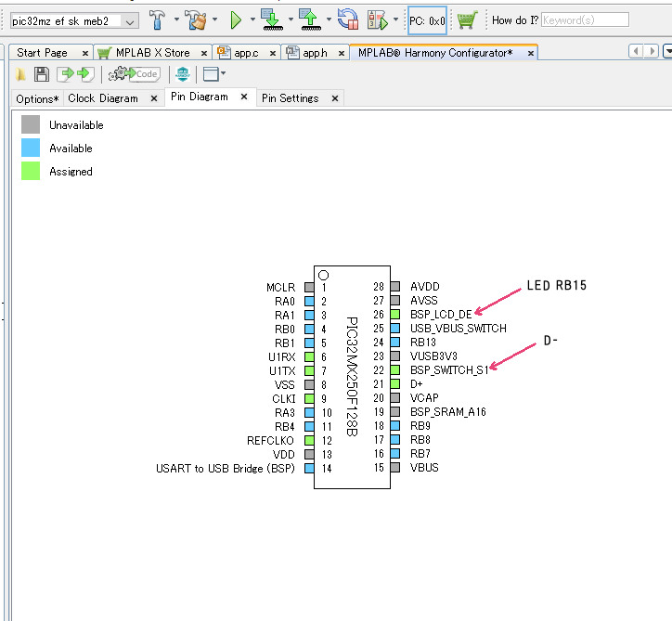Click pin 2 RA0 box
This screenshot has height=621, width=672.
coord(309,302)
